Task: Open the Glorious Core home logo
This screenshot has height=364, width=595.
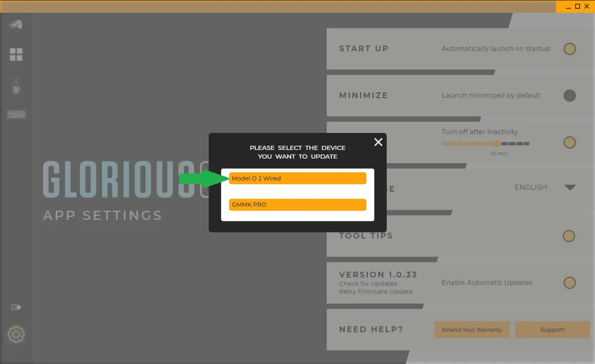Action: pyautogui.click(x=16, y=24)
